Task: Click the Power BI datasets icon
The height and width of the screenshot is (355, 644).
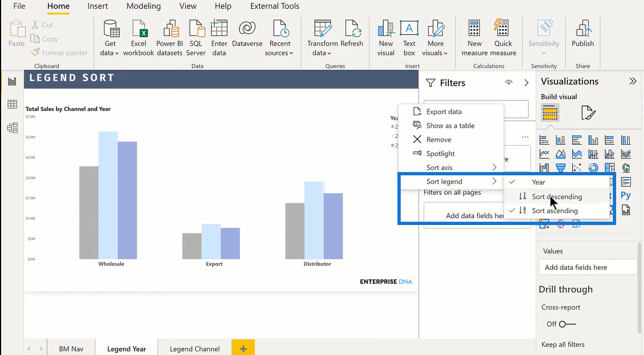Action: coord(170,29)
